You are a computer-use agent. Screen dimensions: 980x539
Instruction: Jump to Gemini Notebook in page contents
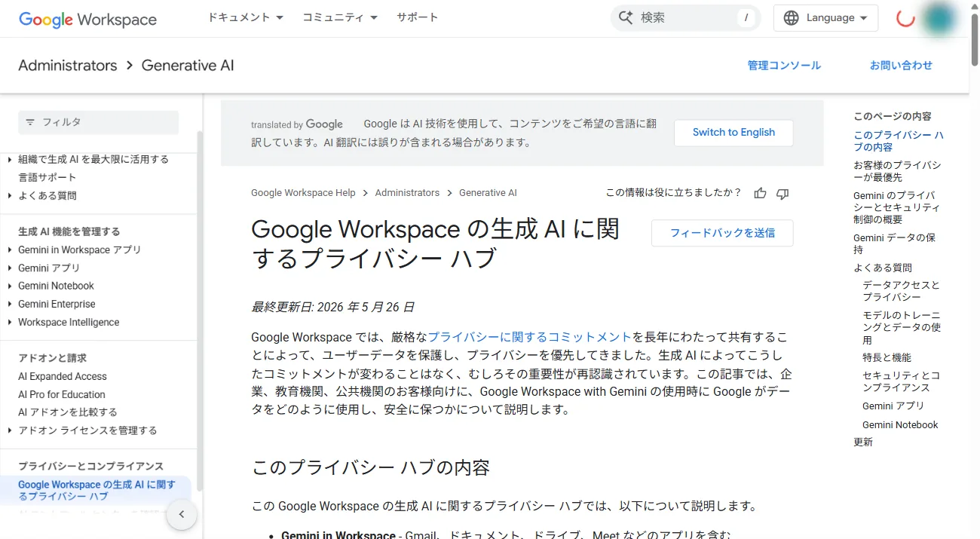pyautogui.click(x=900, y=424)
